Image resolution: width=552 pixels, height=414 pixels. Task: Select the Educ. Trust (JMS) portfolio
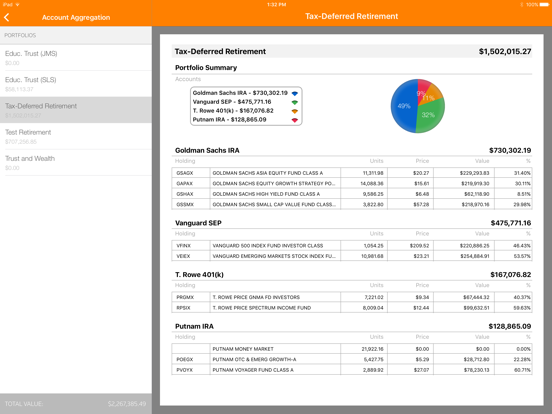click(x=76, y=58)
